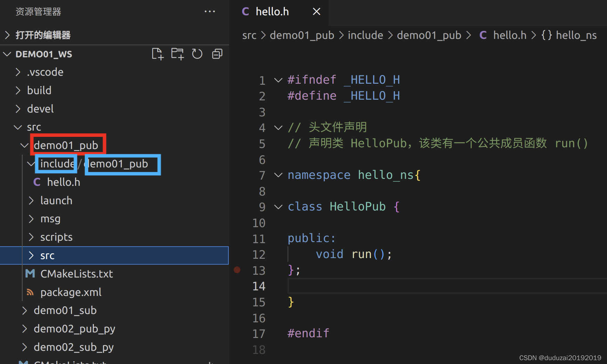Expand the msg folder
The width and height of the screenshot is (607, 364).
click(x=31, y=219)
